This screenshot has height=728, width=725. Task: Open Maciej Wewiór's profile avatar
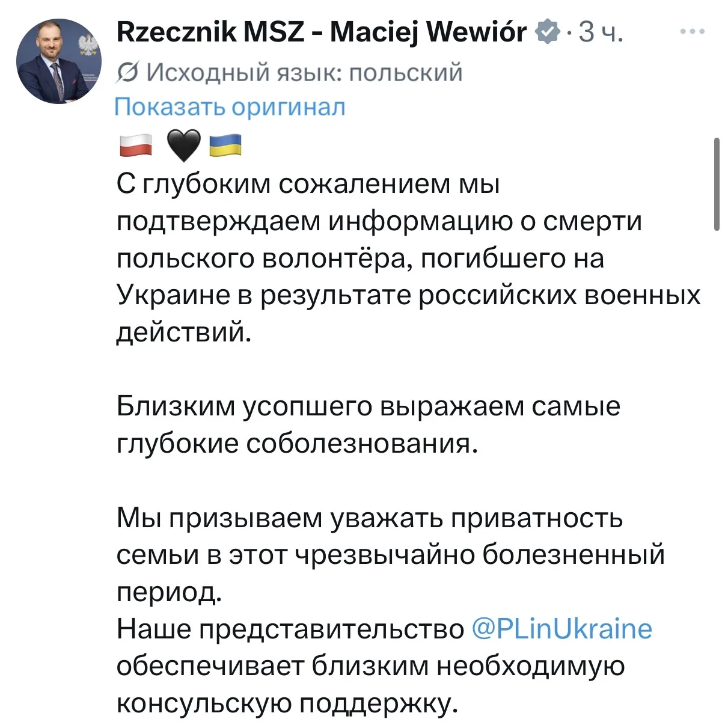(58, 61)
